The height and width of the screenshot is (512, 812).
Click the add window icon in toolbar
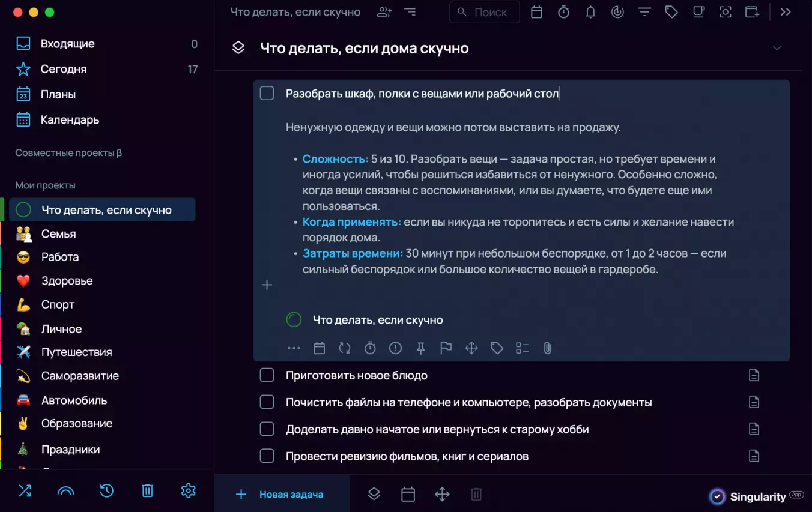752,12
